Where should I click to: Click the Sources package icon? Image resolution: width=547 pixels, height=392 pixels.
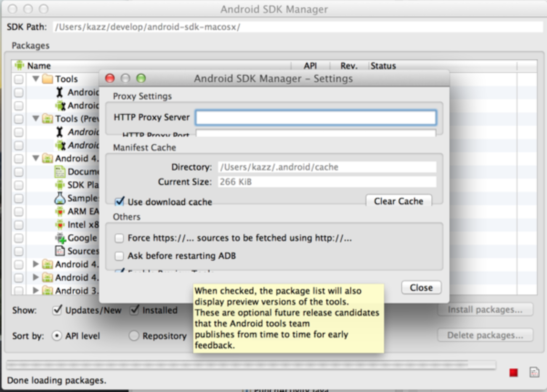[60, 251]
